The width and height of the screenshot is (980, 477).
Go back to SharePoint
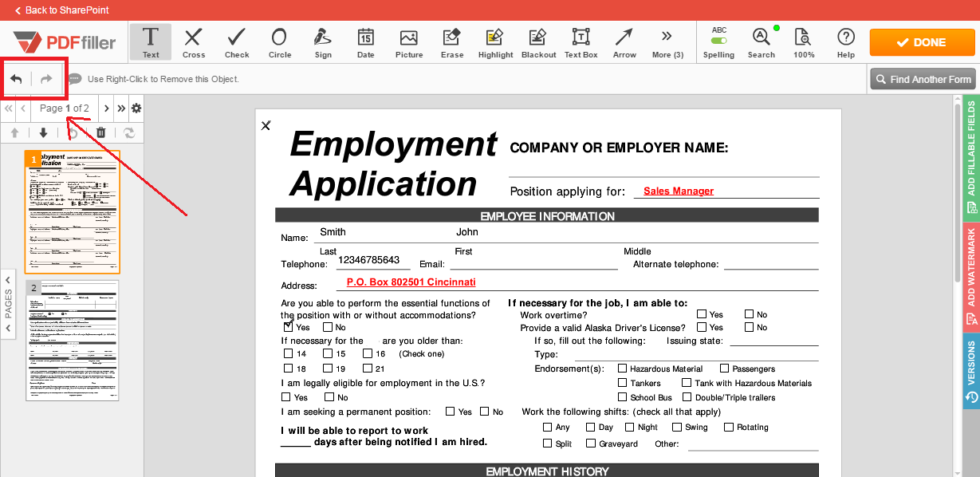tap(61, 10)
